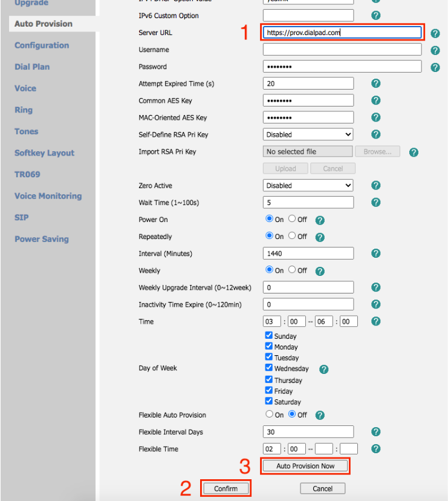Click Flexible Interval Days field
448x501 pixels.
tap(308, 431)
